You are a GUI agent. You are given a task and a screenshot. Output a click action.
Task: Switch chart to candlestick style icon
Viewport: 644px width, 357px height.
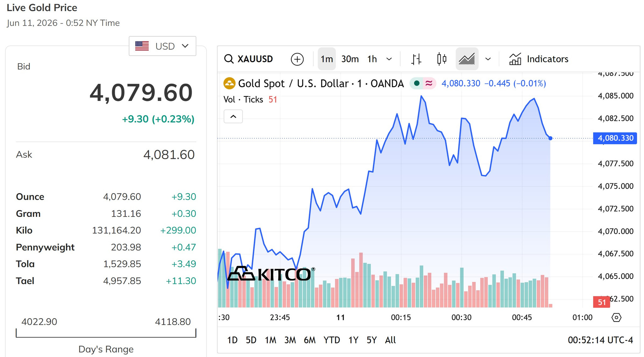coord(441,59)
